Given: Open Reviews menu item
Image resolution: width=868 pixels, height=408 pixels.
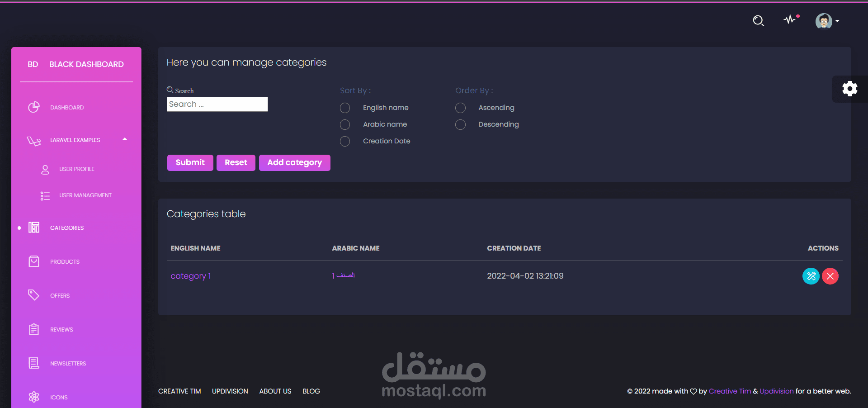Looking at the screenshot, I should click(x=61, y=330).
